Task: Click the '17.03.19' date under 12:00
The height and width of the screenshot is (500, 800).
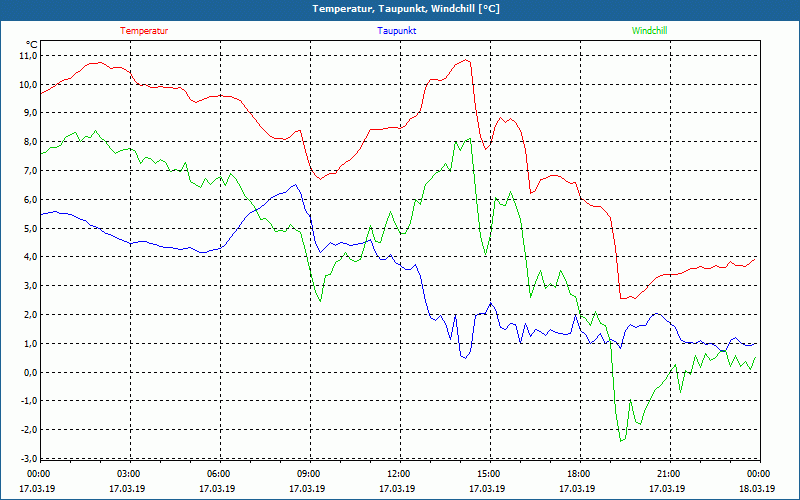Action: pyautogui.click(x=397, y=488)
